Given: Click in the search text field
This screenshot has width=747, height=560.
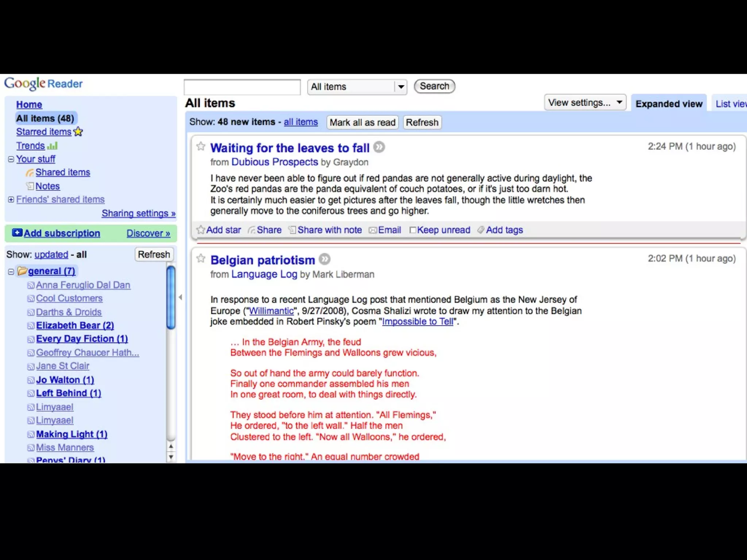Looking at the screenshot, I should (242, 87).
